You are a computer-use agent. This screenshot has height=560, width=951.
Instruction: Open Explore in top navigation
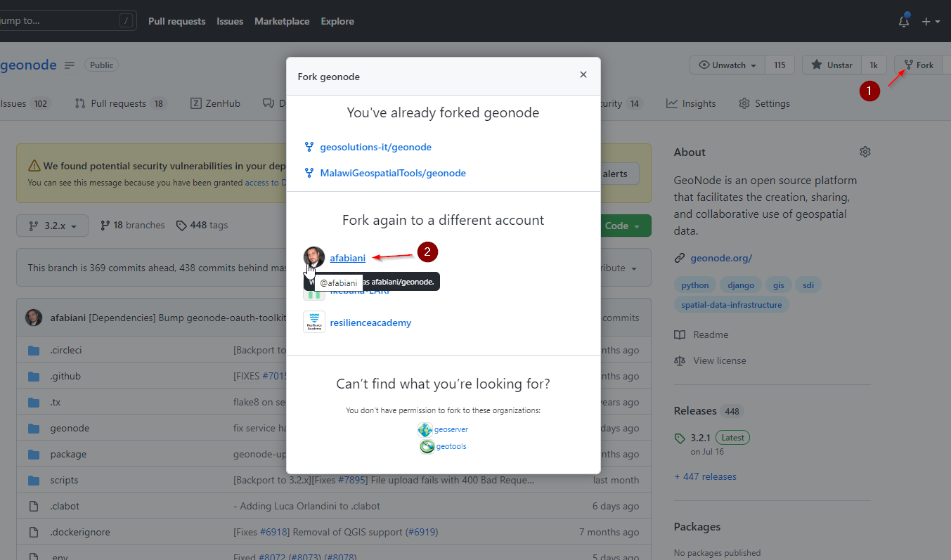[337, 21]
